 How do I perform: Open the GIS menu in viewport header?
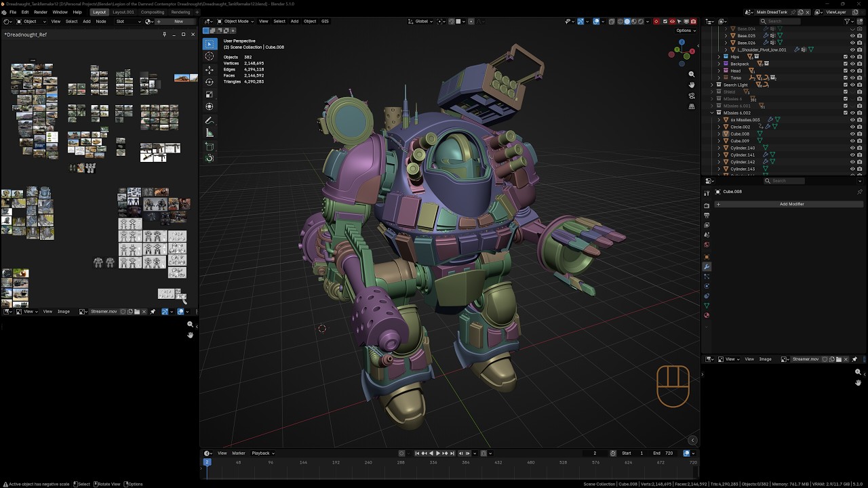[x=325, y=21]
